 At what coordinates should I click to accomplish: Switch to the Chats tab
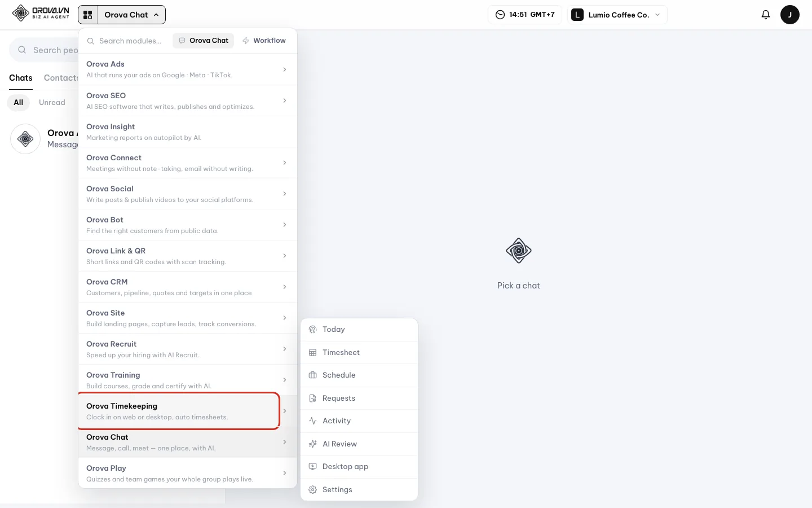tap(21, 78)
